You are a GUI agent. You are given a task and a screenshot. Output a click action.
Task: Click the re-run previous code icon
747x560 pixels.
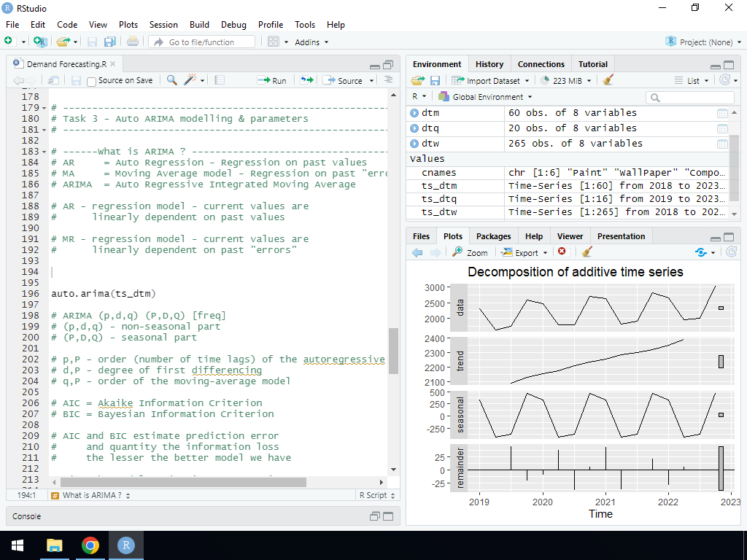click(x=306, y=80)
